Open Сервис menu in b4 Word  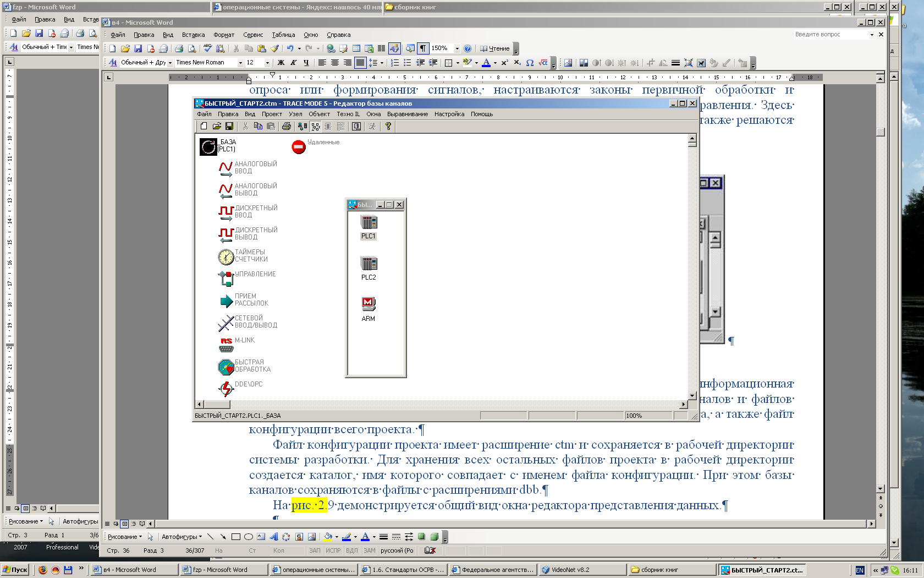253,35
